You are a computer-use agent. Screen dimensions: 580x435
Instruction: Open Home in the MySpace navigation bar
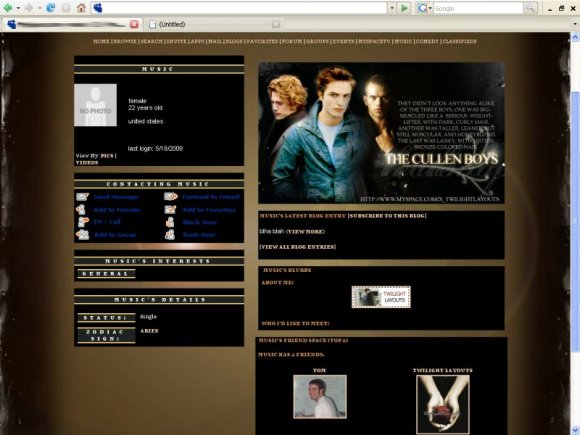click(101, 41)
